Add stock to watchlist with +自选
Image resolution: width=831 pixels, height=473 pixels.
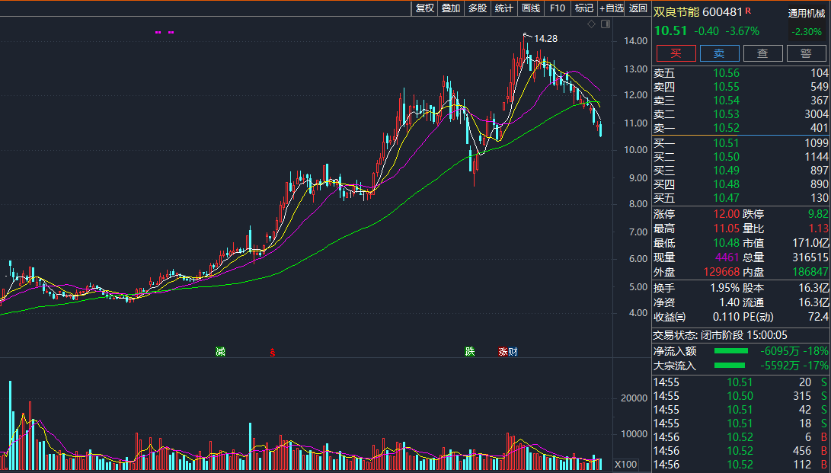(x=610, y=8)
